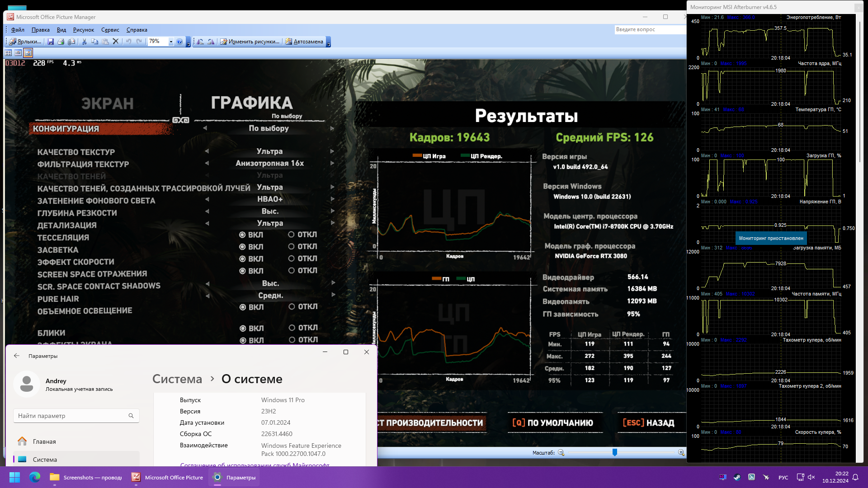The width and height of the screenshot is (868, 488).
Task: Rotate picture right using the toolbar icon
Action: click(x=211, y=42)
